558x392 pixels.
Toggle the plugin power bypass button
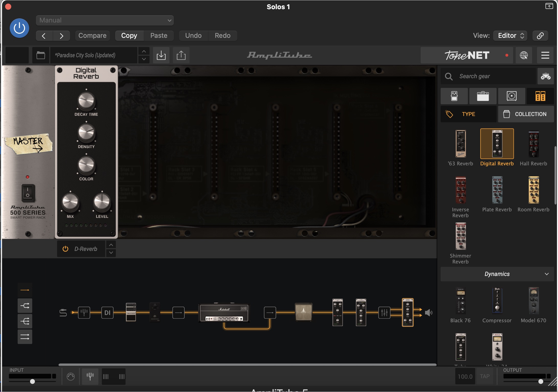click(x=19, y=28)
